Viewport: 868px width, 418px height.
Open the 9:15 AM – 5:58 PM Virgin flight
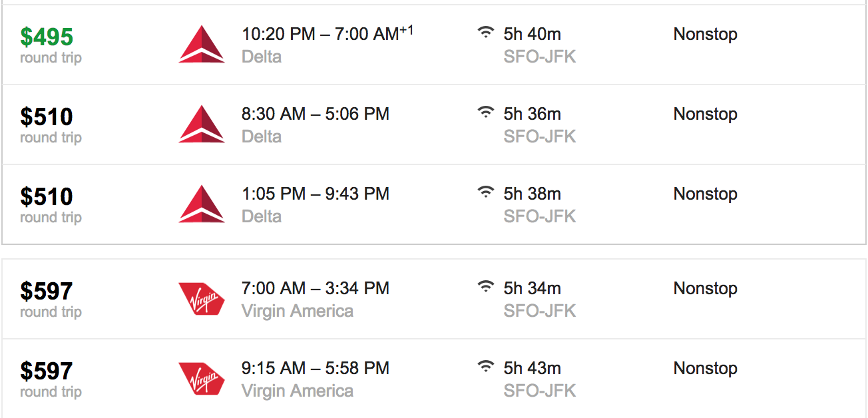coord(434,379)
